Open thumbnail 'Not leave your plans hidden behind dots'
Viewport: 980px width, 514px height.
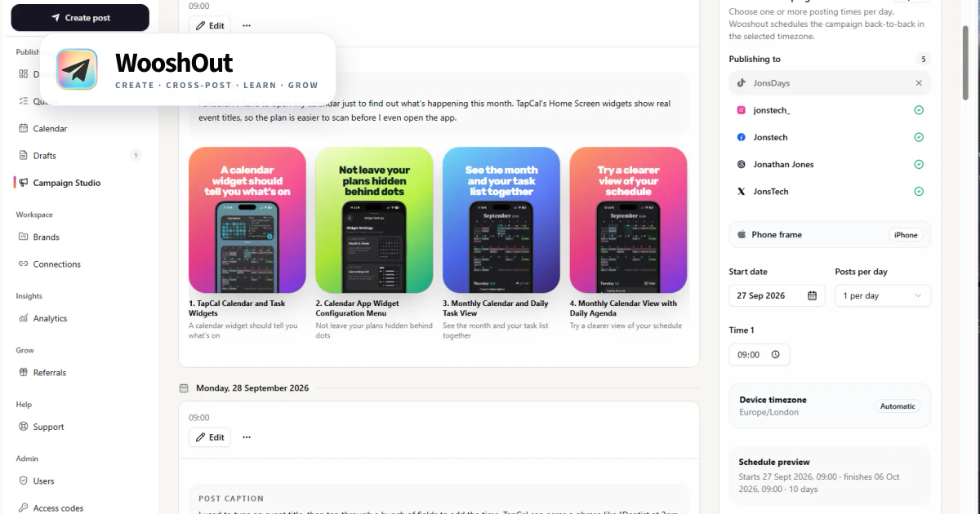[374, 220]
